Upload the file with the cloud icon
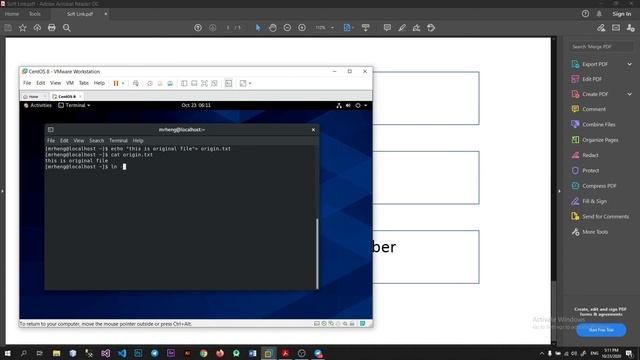The width and height of the screenshot is (640, 360). pos(37,28)
